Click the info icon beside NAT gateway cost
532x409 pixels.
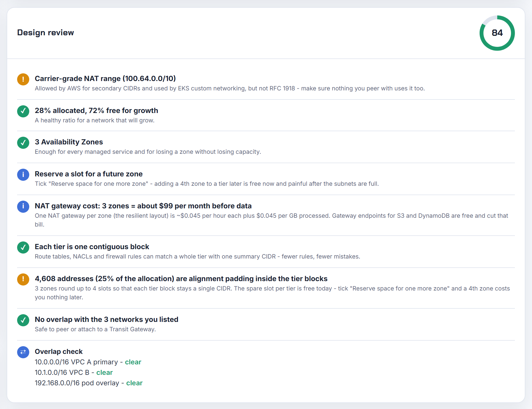click(23, 207)
